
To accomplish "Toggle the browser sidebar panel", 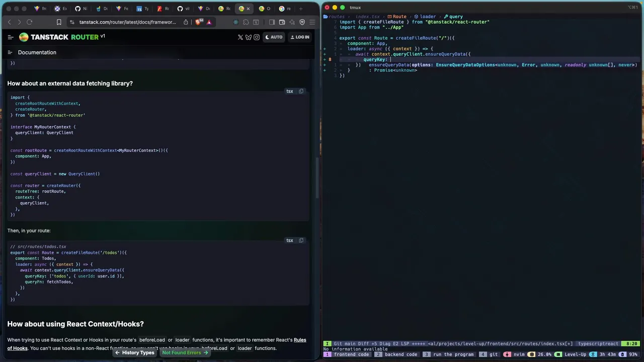I will point(272,22).
